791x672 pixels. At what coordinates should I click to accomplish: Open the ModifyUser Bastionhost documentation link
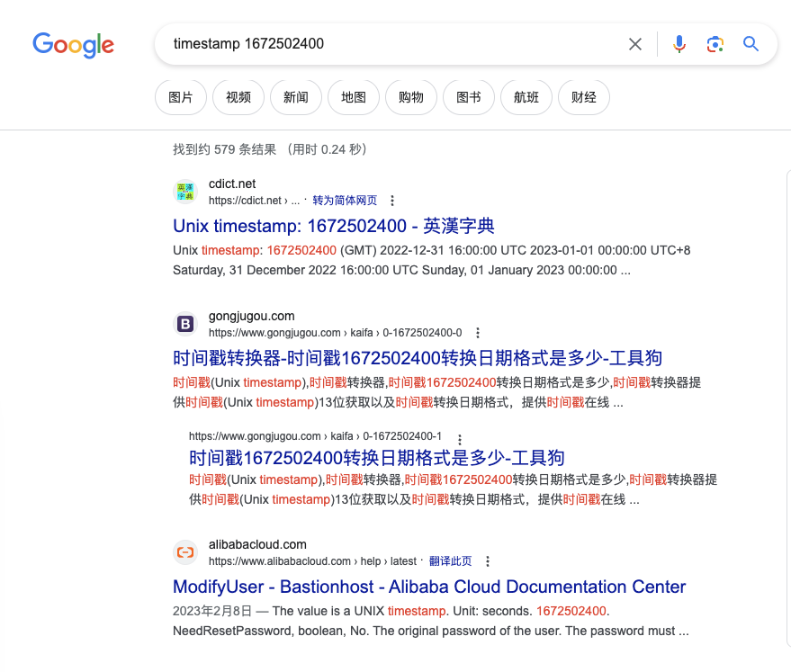coord(430,587)
